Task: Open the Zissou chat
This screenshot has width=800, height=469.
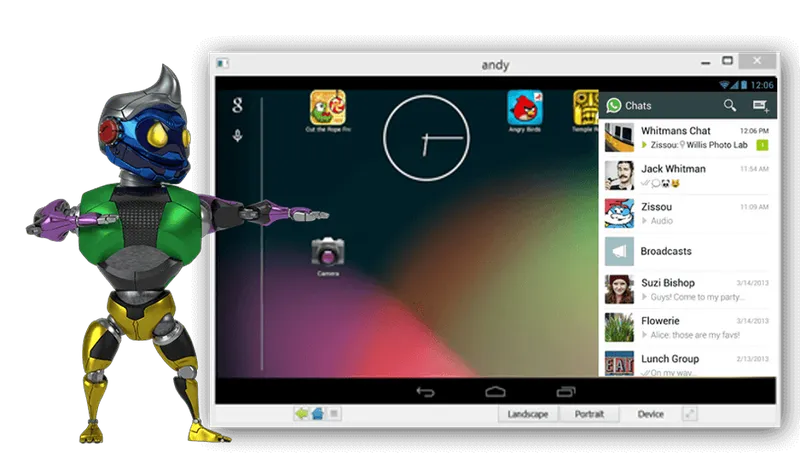Action: (x=687, y=213)
